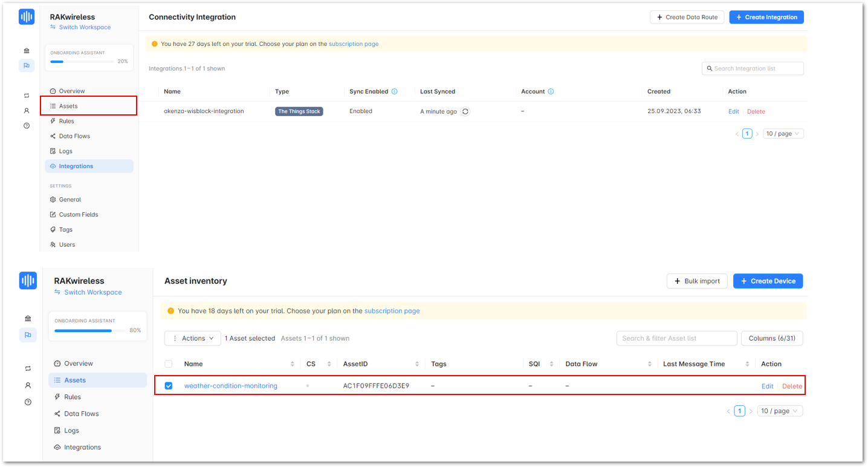
Task: Click the sync refresh icon beside A minute ago
Action: [465, 111]
